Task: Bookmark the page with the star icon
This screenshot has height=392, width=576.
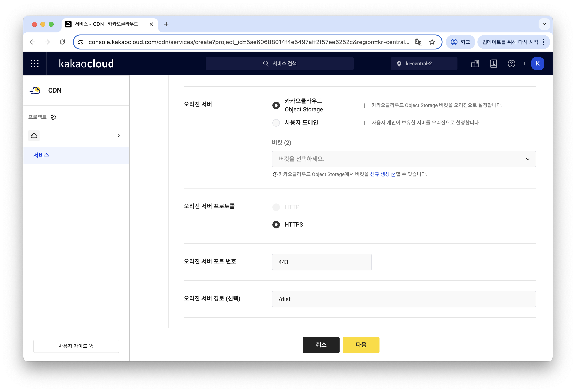Action: (x=432, y=42)
